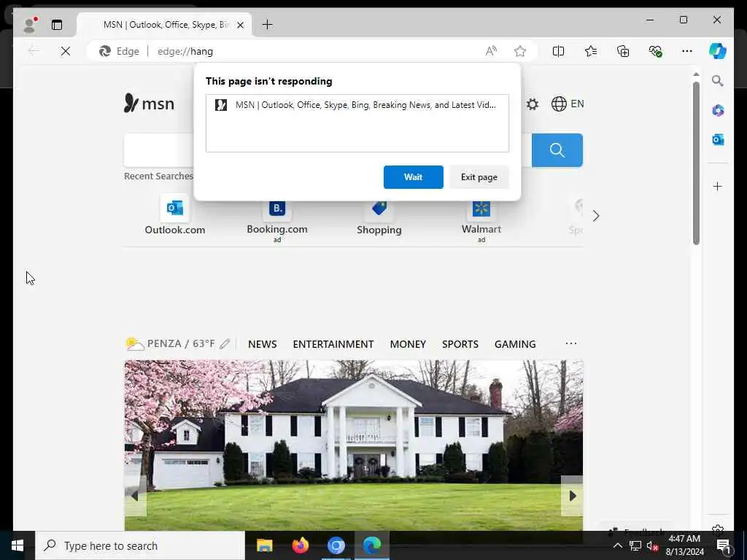Image resolution: width=747 pixels, height=560 pixels.
Task: Open Settings and more ellipsis menu
Action: coord(687,51)
